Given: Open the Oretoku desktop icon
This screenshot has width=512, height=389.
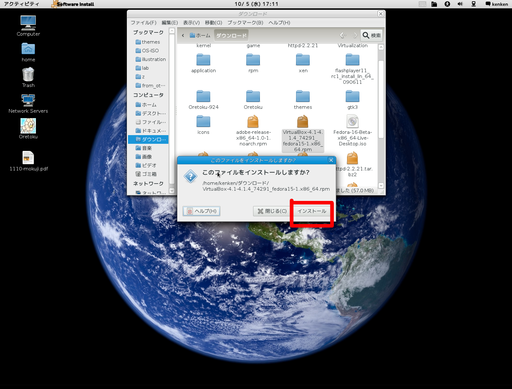Looking at the screenshot, I should [28, 129].
